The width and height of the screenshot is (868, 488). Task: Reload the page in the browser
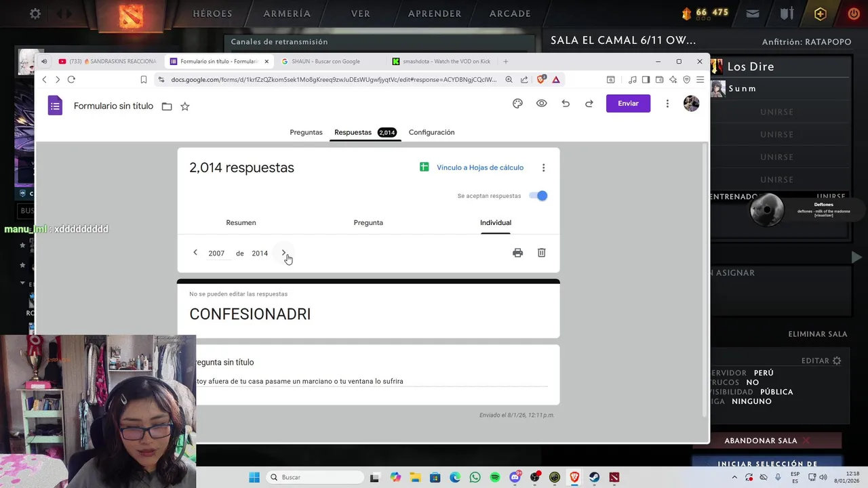71,79
